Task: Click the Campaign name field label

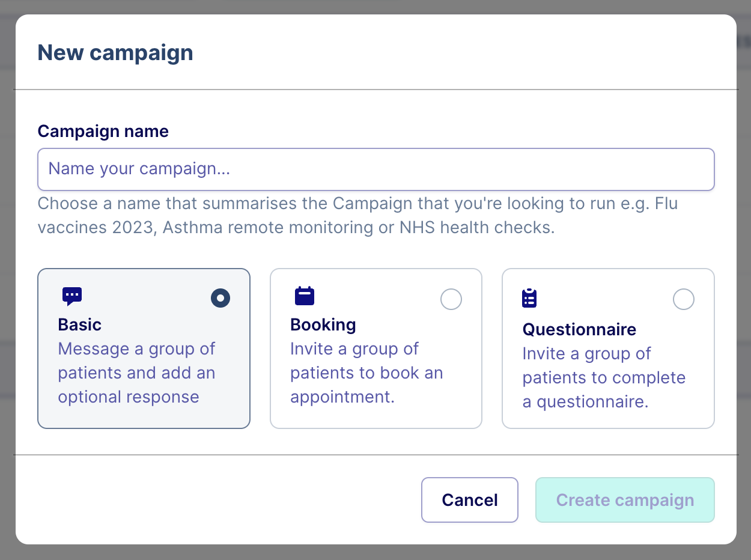Action: click(x=103, y=132)
